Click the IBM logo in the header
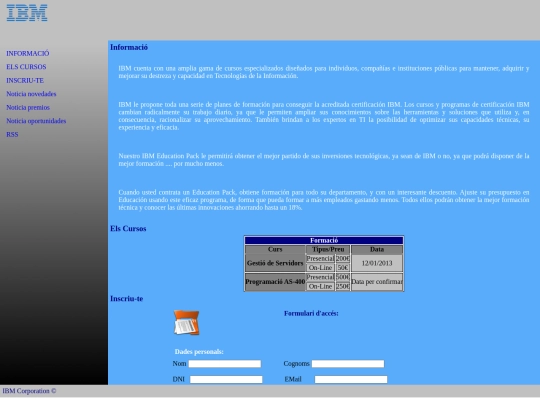The width and height of the screenshot is (540, 405). [x=27, y=13]
